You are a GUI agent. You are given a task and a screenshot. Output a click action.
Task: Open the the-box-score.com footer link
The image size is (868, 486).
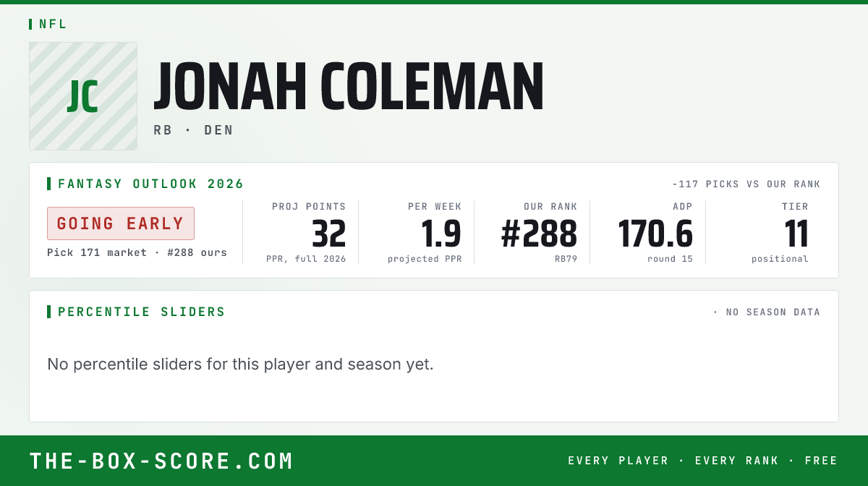(161, 461)
